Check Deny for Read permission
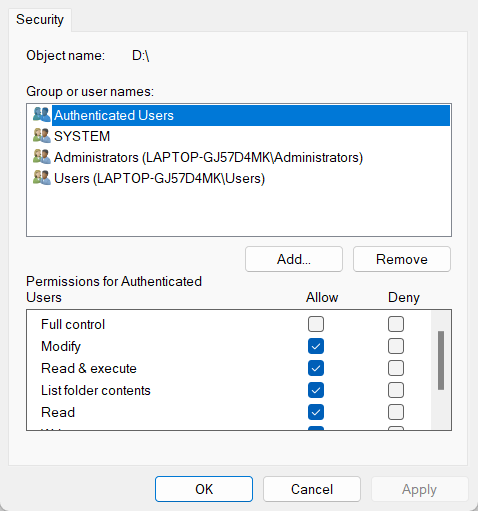The width and height of the screenshot is (478, 511). click(x=396, y=412)
